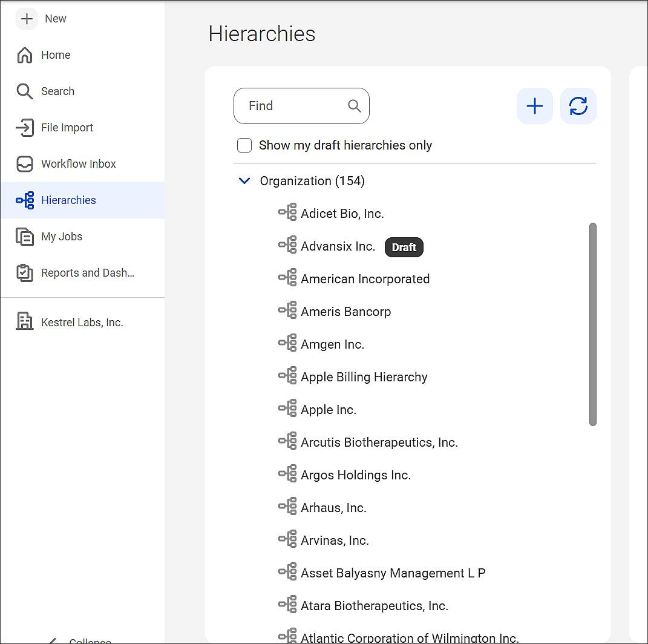Open Apple Inc. hierarchy

tap(328, 410)
